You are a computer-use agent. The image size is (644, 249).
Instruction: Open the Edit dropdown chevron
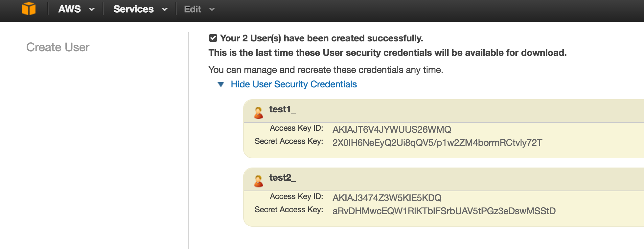click(212, 10)
